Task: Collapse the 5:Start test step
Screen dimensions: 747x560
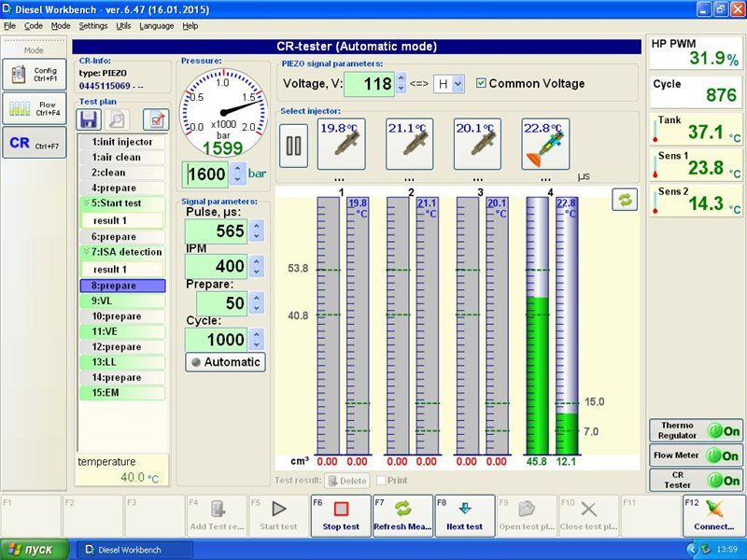Action: coord(86,203)
